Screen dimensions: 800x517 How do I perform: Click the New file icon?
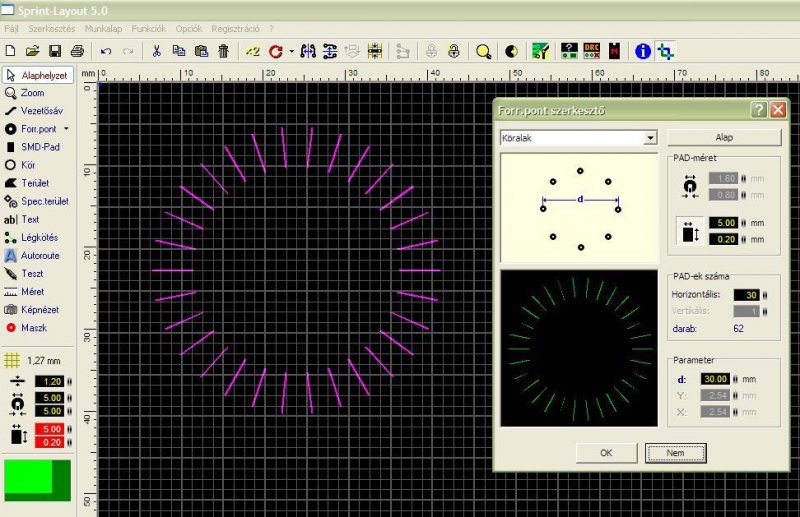point(10,51)
